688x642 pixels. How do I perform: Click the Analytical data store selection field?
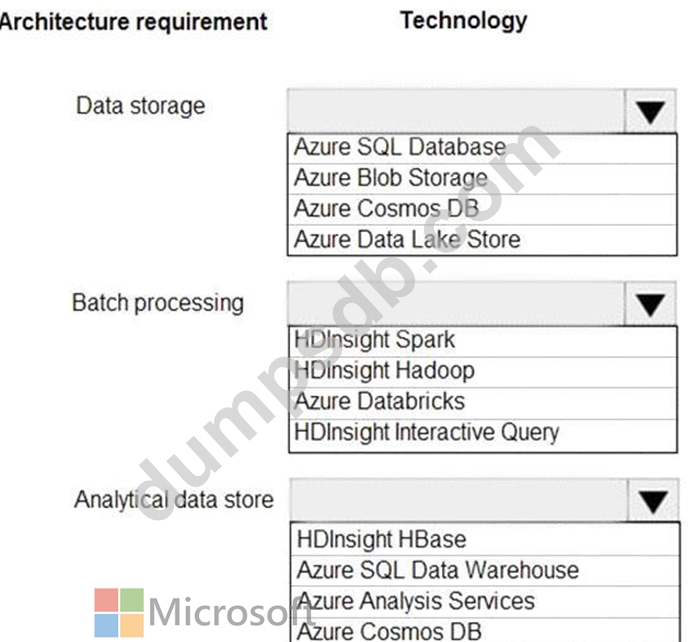click(x=460, y=500)
